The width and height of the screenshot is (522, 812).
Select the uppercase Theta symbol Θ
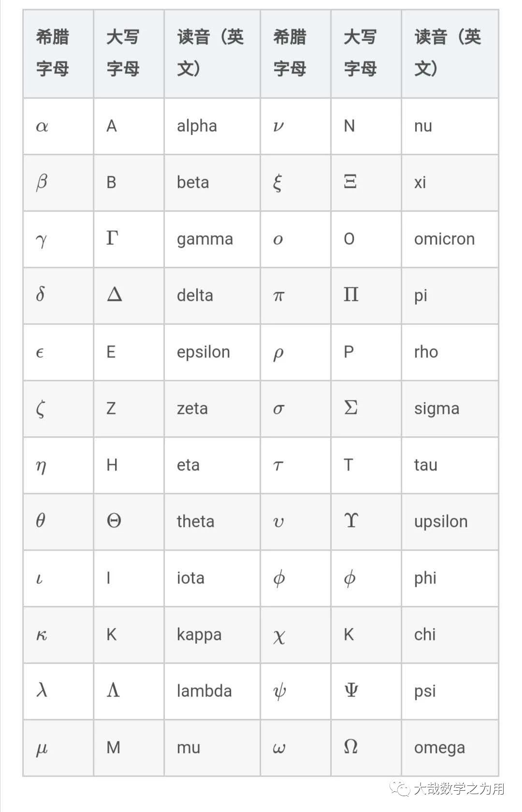114,521
